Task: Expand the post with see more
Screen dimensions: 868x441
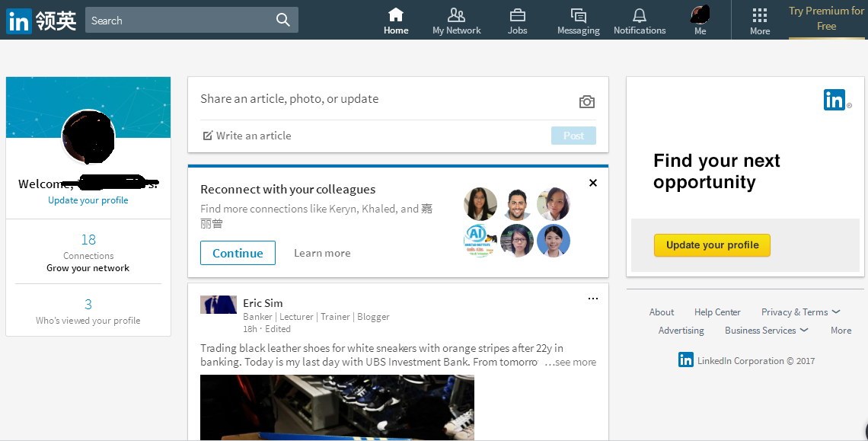Action: click(x=570, y=363)
